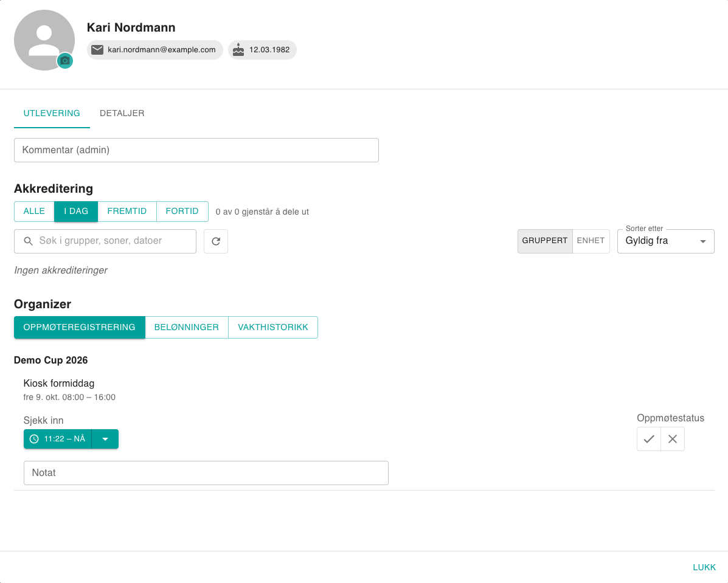The image size is (728, 583).
Task: Click into the Notat field
Action: click(x=206, y=473)
